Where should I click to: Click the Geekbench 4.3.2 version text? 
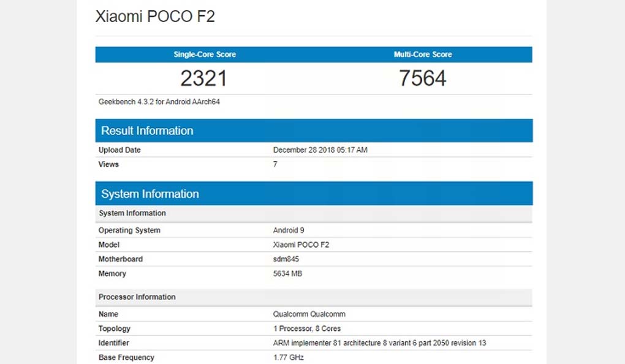tap(159, 102)
